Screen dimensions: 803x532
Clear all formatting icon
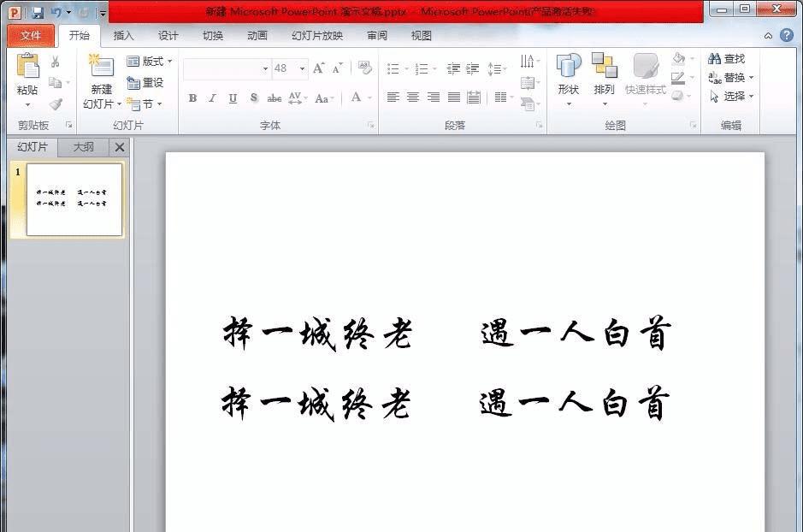tap(364, 68)
